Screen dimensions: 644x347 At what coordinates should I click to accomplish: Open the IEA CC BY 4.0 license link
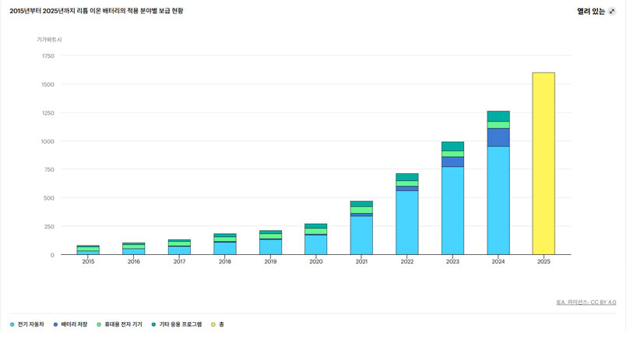pyautogui.click(x=586, y=303)
